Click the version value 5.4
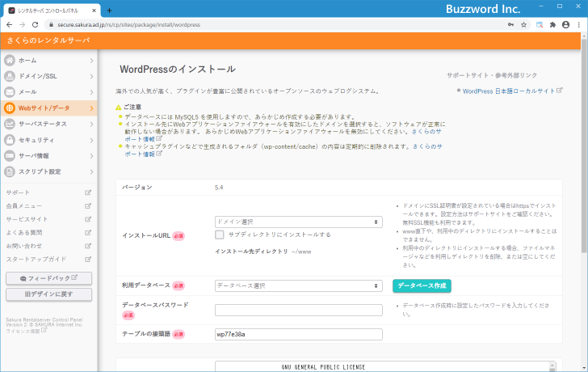Image resolution: width=588 pixels, height=372 pixels. click(219, 188)
